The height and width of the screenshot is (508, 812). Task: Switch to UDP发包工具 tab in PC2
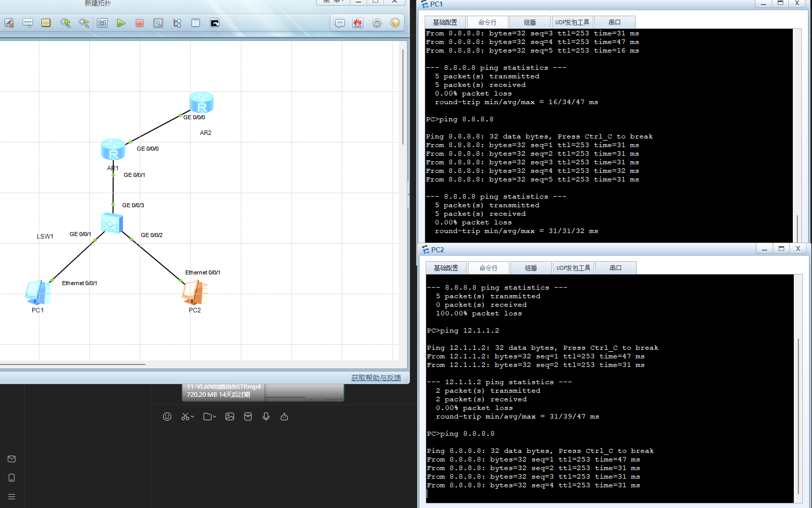point(573,268)
